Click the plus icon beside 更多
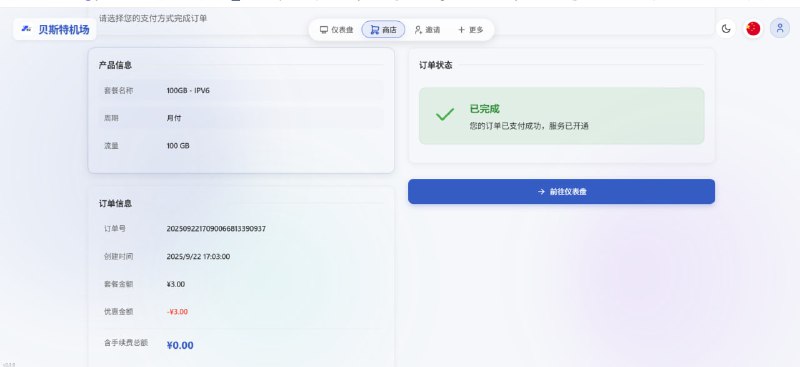 click(461, 30)
